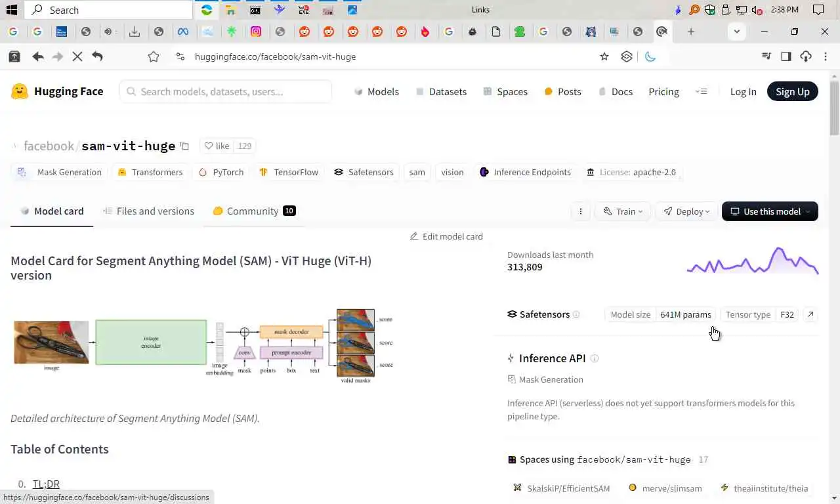This screenshot has height=504, width=840.
Task: Open the new tab plus button
Action: [690, 31]
